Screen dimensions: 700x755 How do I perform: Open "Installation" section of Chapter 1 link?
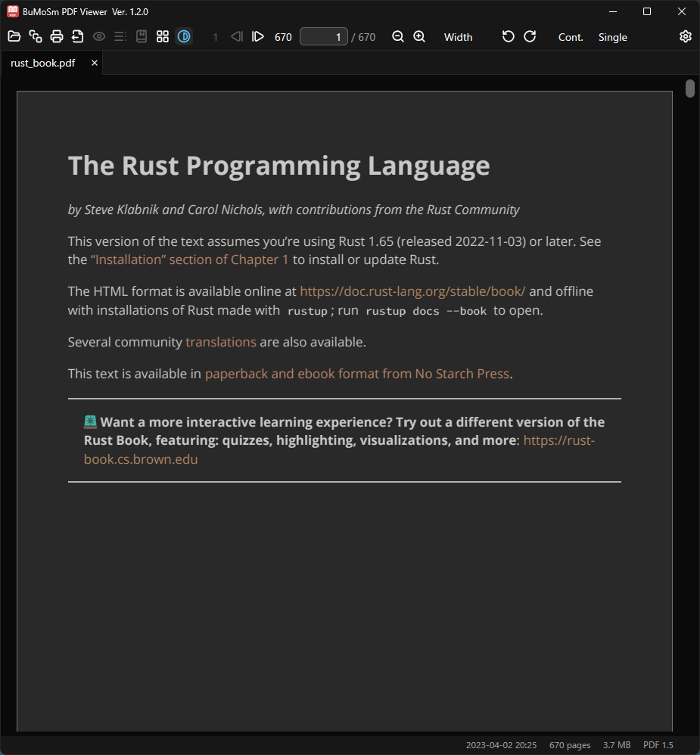(x=189, y=259)
